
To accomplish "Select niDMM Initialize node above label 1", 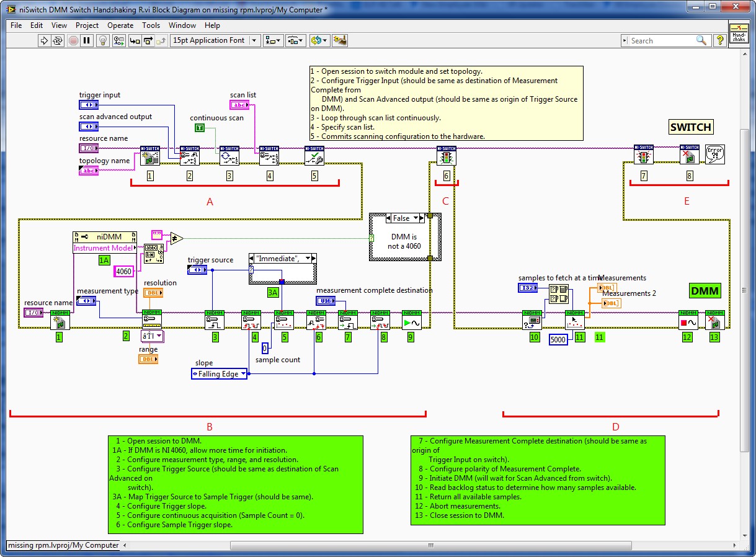I will (60, 319).
